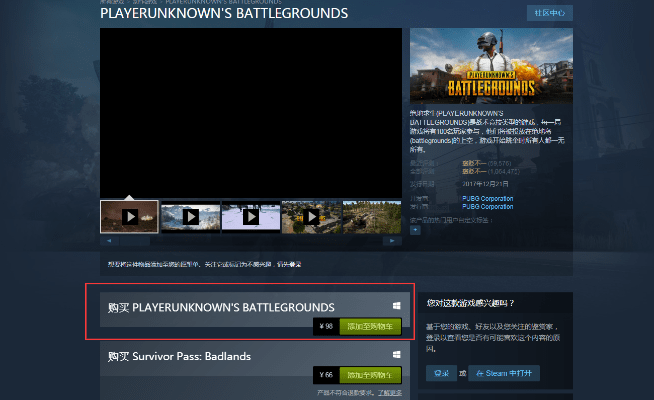Add Survivor Pass: Badlands to cart

click(370, 375)
